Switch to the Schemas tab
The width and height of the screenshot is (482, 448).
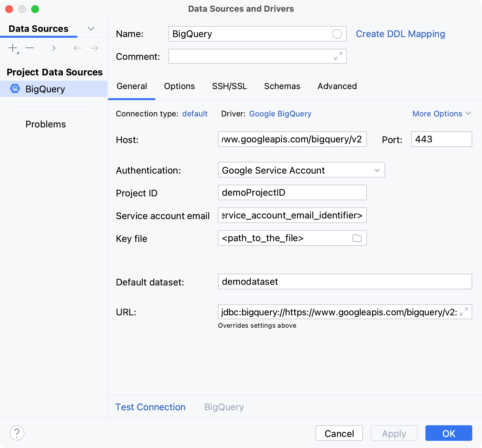pos(282,86)
